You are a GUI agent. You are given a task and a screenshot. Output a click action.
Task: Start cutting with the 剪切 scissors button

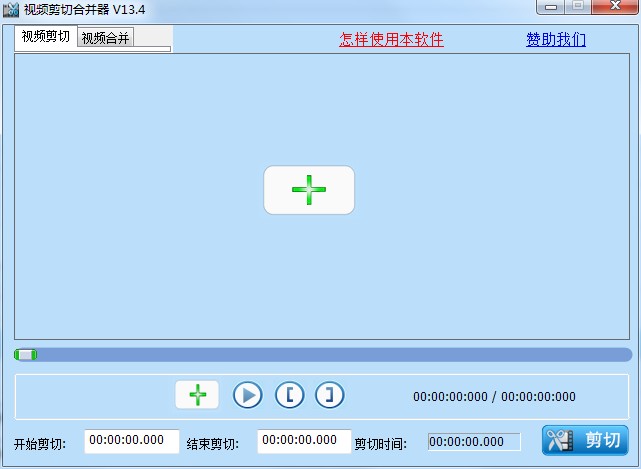[x=585, y=441]
